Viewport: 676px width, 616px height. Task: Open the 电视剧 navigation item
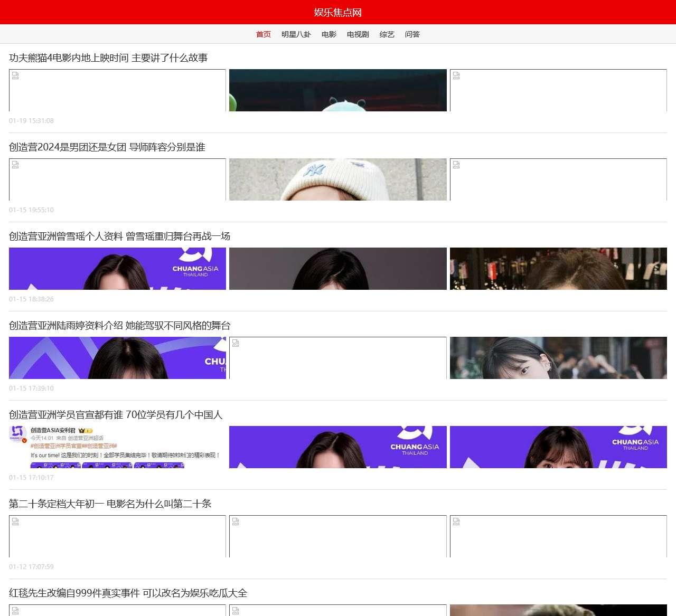click(x=358, y=34)
